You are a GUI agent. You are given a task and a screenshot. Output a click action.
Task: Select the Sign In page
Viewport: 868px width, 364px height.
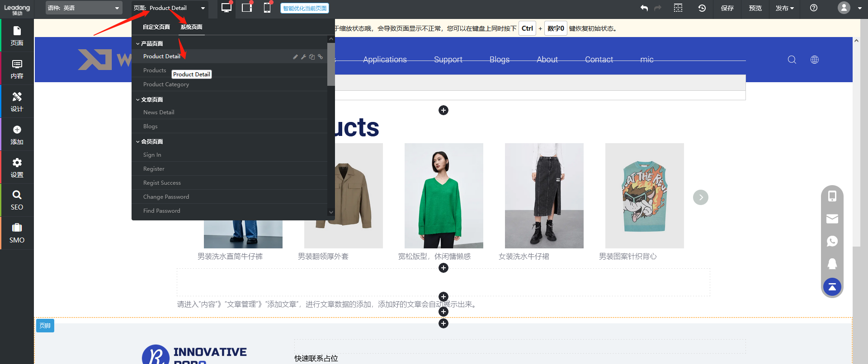(230, 155)
